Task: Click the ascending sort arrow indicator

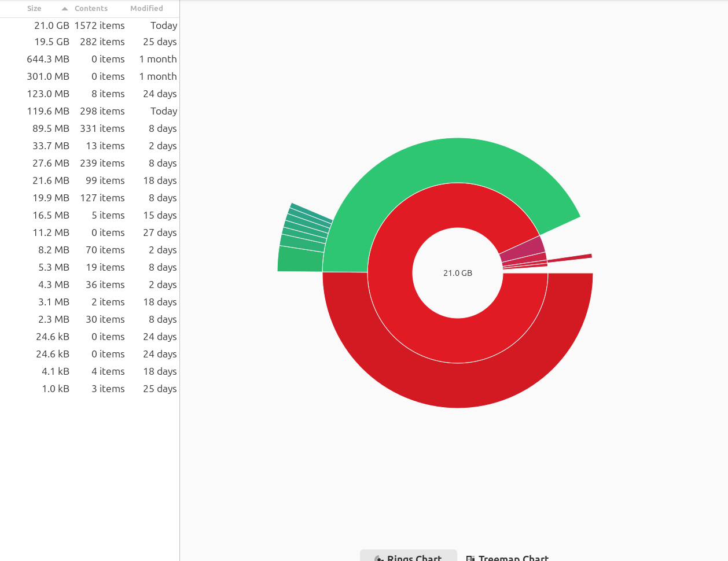Action: [65, 9]
